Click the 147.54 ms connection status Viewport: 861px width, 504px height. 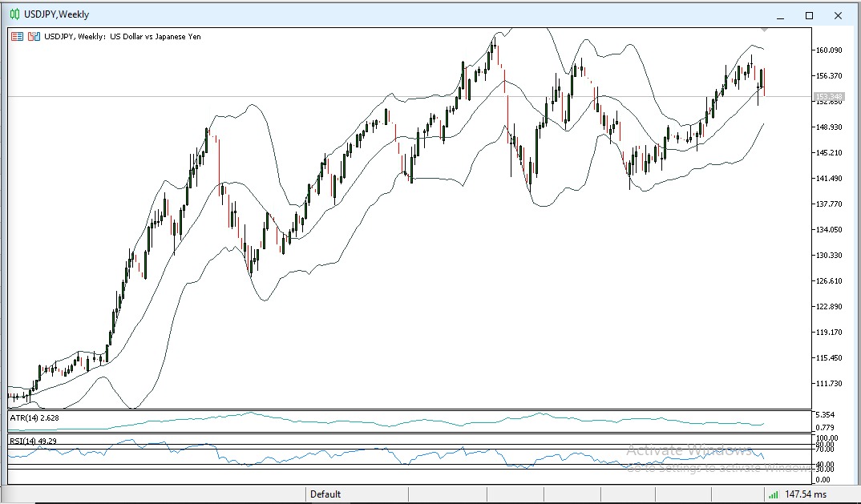[806, 494]
